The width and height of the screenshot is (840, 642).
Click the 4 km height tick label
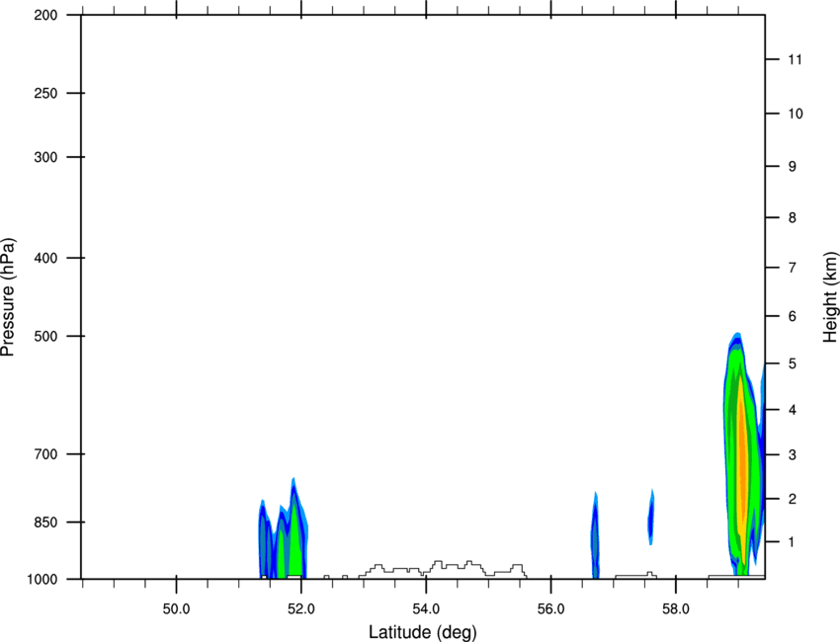pyautogui.click(x=793, y=410)
